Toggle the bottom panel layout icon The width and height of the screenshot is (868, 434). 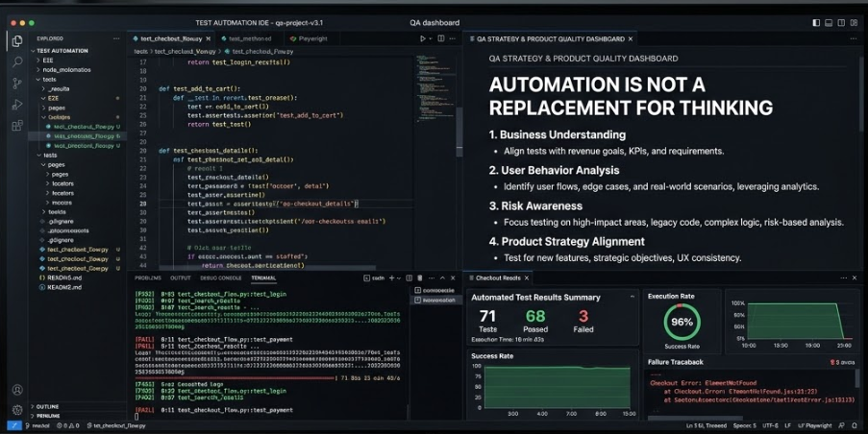(x=829, y=22)
